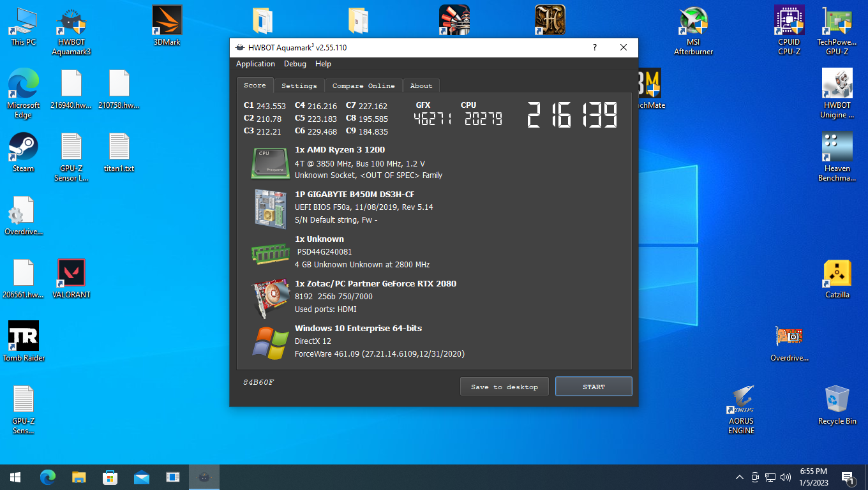This screenshot has height=490, width=868.
Task: Open HWBOT Unigine desktop shortcut
Action: pos(837,94)
